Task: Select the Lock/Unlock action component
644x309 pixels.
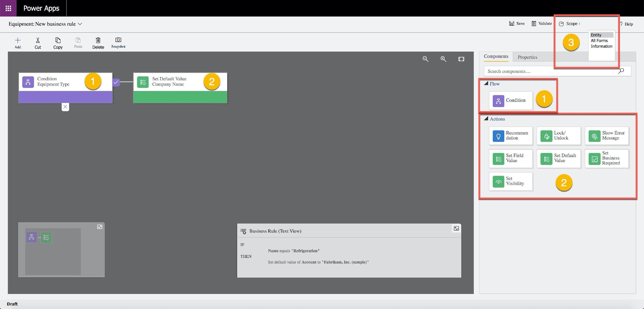Action: point(559,136)
